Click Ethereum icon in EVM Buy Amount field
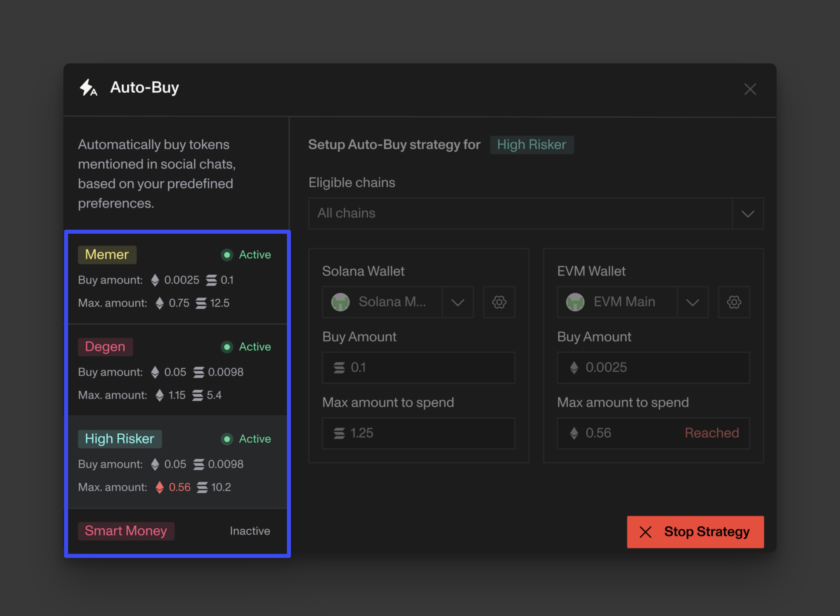The image size is (840, 616). 574,368
